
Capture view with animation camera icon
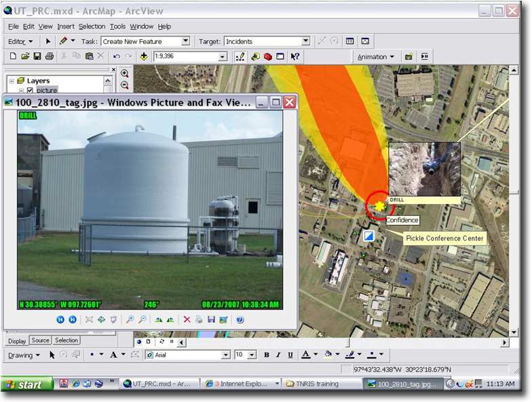click(408, 57)
